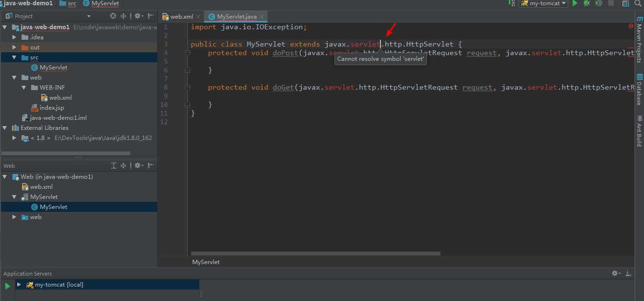Open Database side tool window
The image size is (644, 301).
pyautogui.click(x=639, y=90)
